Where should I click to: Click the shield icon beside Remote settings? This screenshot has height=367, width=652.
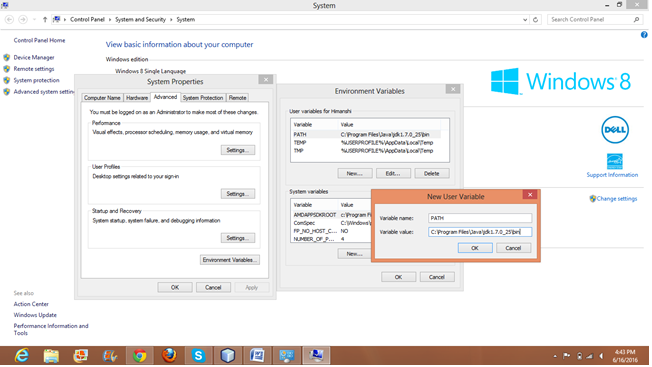tap(7, 69)
